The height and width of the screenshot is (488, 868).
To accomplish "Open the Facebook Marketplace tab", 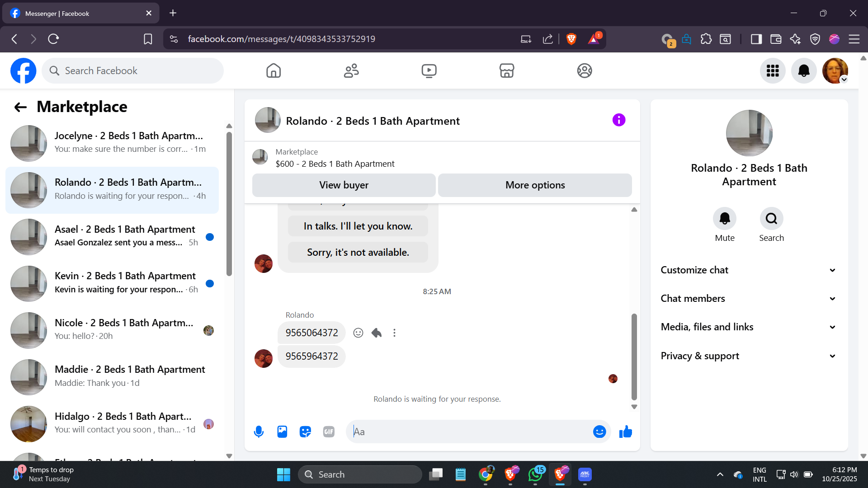I will [506, 71].
